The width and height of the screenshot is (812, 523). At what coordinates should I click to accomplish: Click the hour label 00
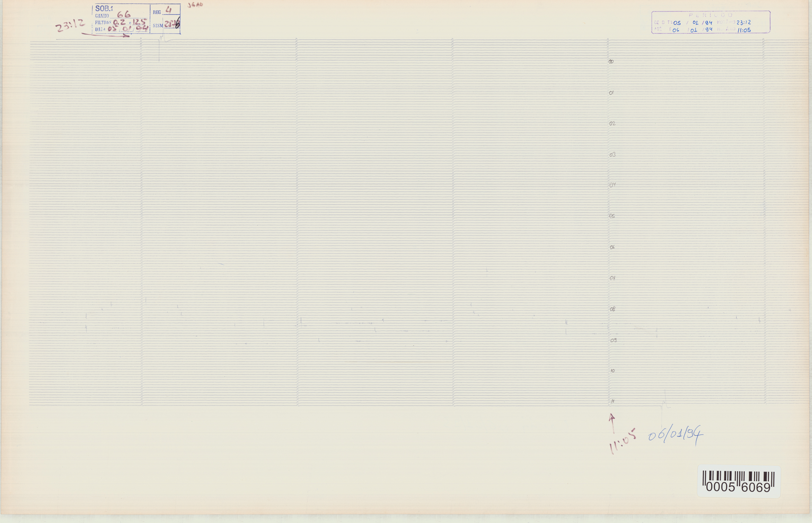click(611, 61)
